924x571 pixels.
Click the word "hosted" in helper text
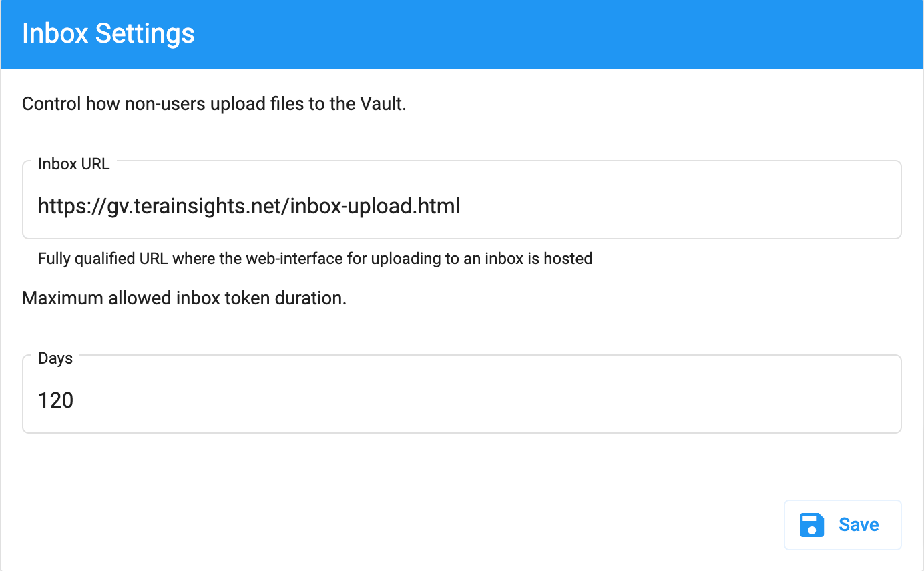[568, 259]
